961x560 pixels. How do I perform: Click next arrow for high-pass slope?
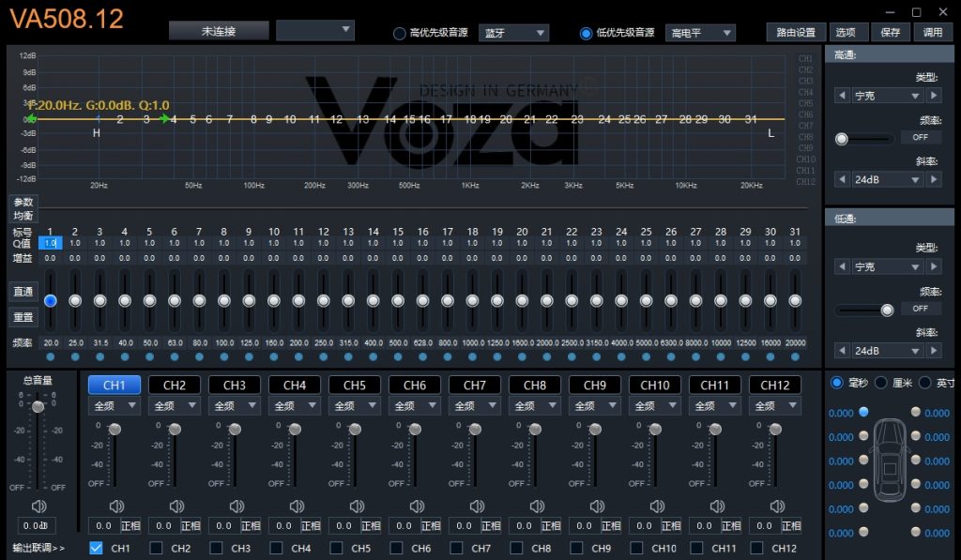(934, 179)
